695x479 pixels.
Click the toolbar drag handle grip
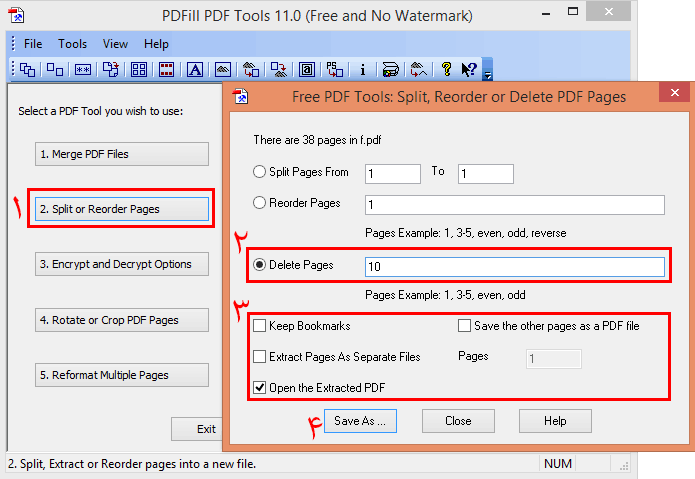tap(13, 69)
